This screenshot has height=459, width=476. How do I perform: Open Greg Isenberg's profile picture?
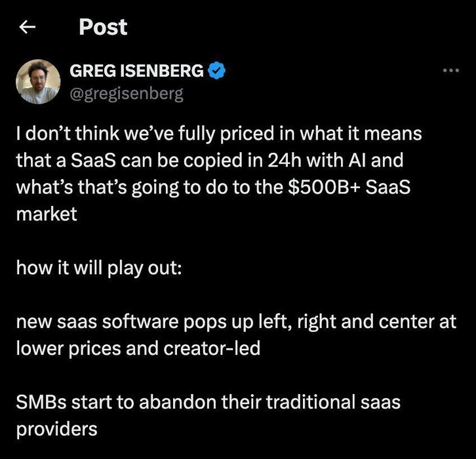[x=38, y=80]
